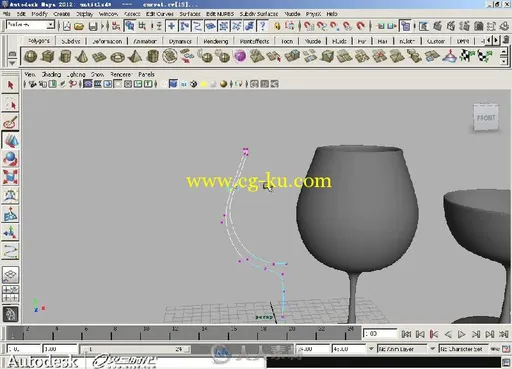Toggle select by object type mode
This screenshot has height=369, width=512.
129,26
